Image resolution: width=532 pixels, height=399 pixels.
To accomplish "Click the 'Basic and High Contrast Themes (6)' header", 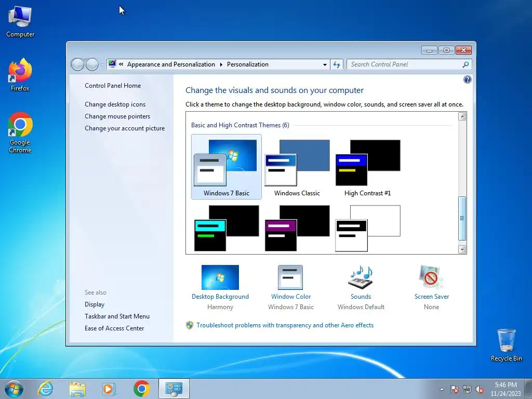I will [x=240, y=125].
